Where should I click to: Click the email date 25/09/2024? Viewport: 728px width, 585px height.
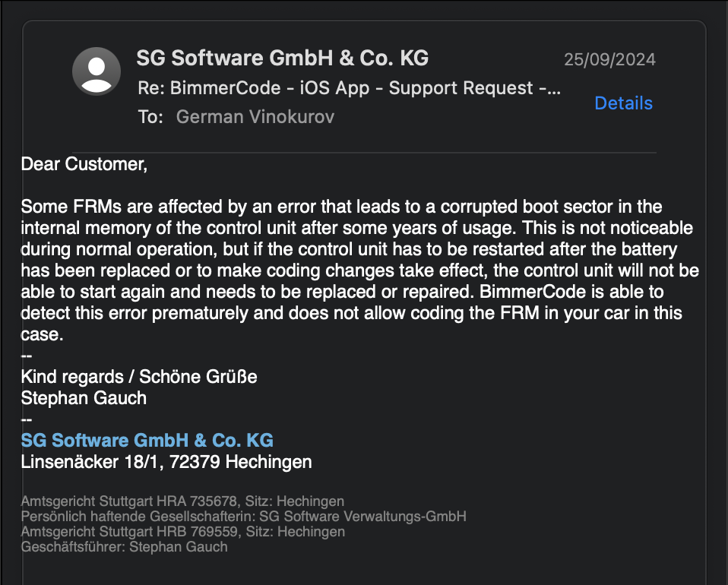[609, 60]
